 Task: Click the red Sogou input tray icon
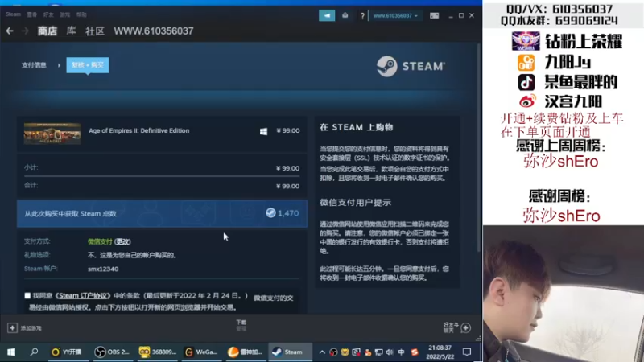click(415, 352)
